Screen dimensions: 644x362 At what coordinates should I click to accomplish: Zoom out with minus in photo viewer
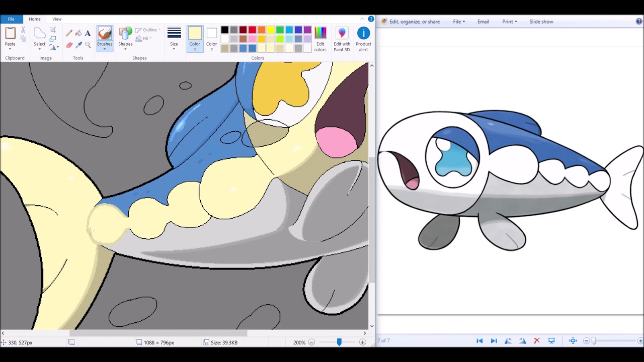click(587, 341)
